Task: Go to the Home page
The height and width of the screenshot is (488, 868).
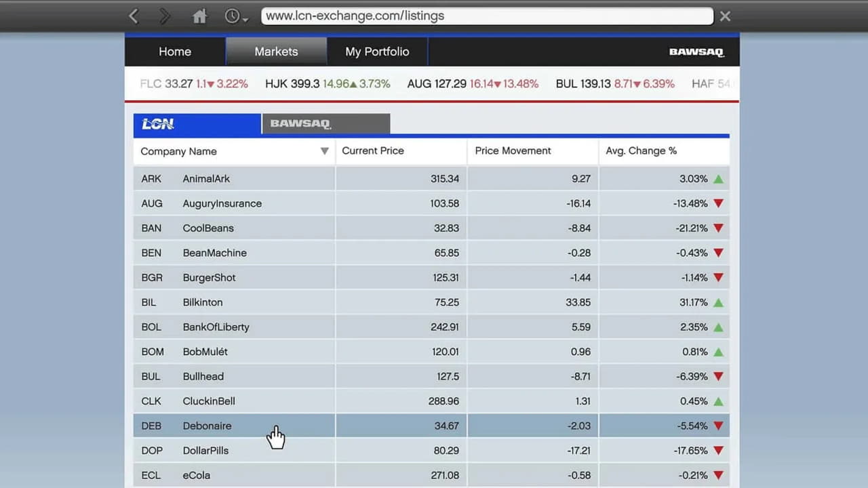Action: [x=175, y=52]
